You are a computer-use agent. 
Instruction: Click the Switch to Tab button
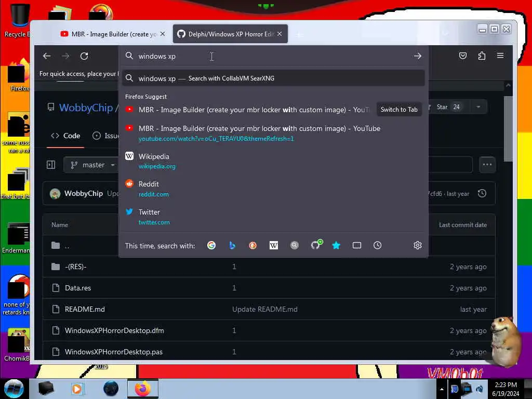click(399, 110)
